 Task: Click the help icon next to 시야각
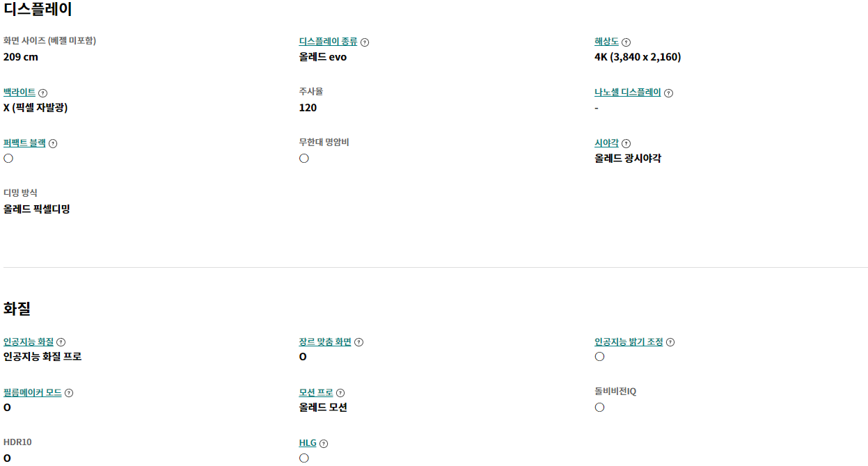(x=626, y=144)
